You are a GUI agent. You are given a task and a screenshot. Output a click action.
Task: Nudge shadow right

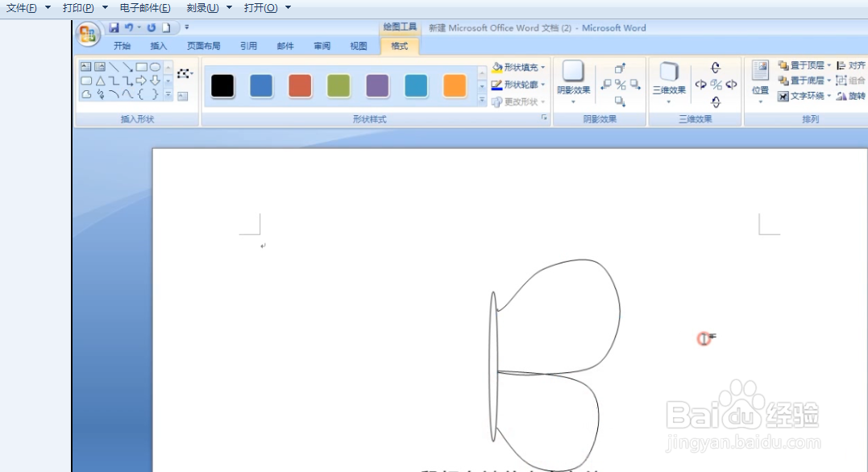coord(635,85)
